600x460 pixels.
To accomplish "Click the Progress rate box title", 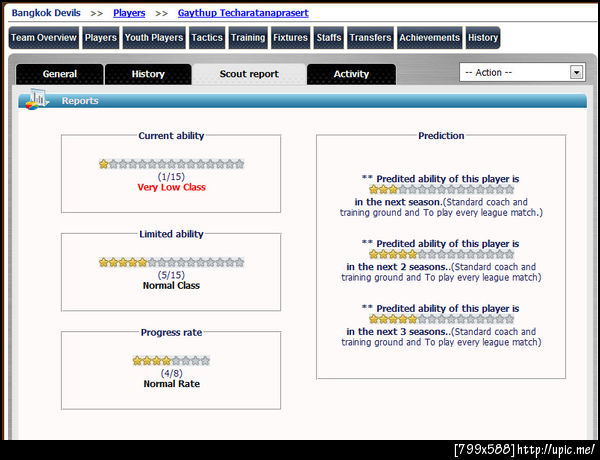I will pyautogui.click(x=171, y=333).
